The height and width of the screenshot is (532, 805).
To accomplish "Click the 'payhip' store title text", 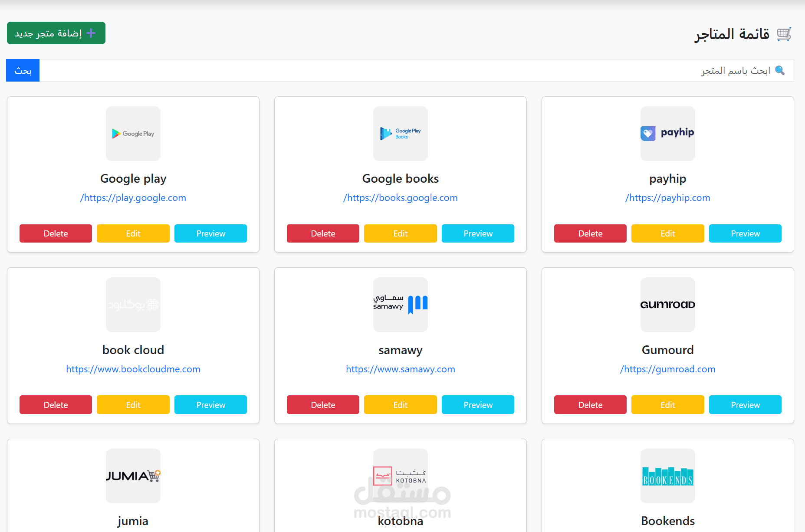I will coord(668,179).
